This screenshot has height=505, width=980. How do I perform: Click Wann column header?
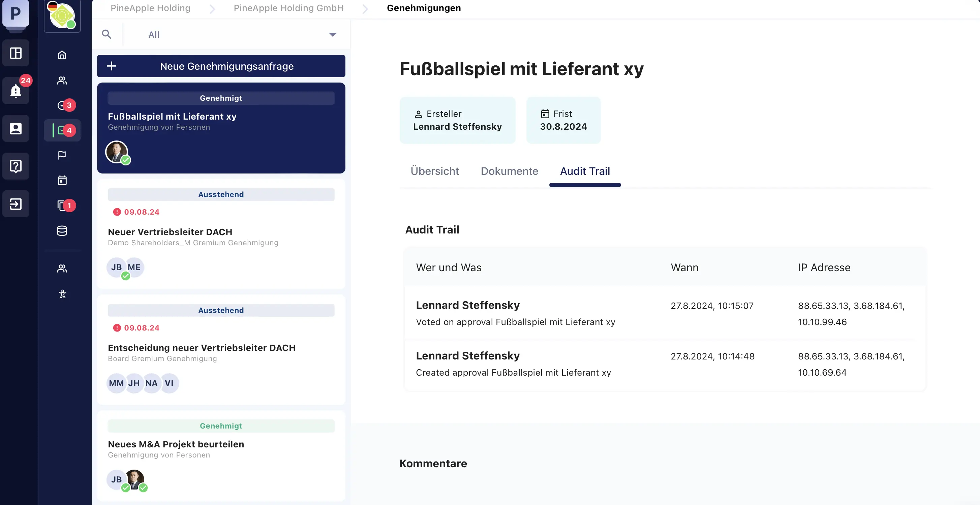[x=684, y=267]
